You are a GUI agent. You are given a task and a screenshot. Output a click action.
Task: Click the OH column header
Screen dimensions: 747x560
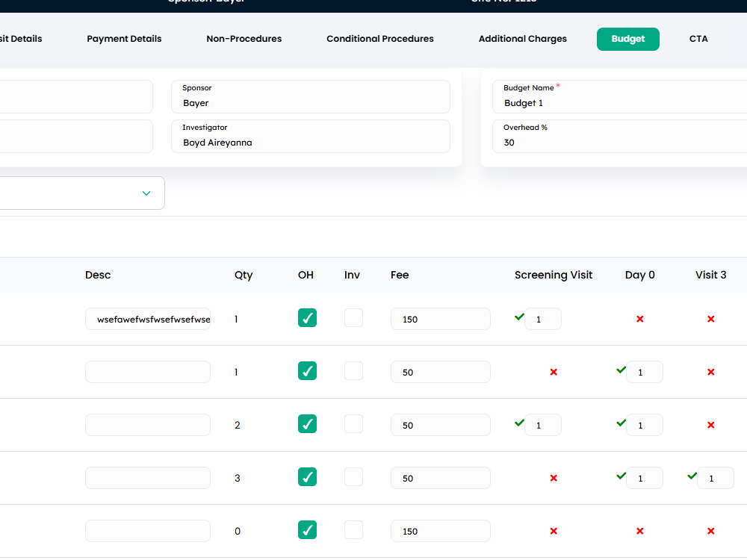point(306,275)
